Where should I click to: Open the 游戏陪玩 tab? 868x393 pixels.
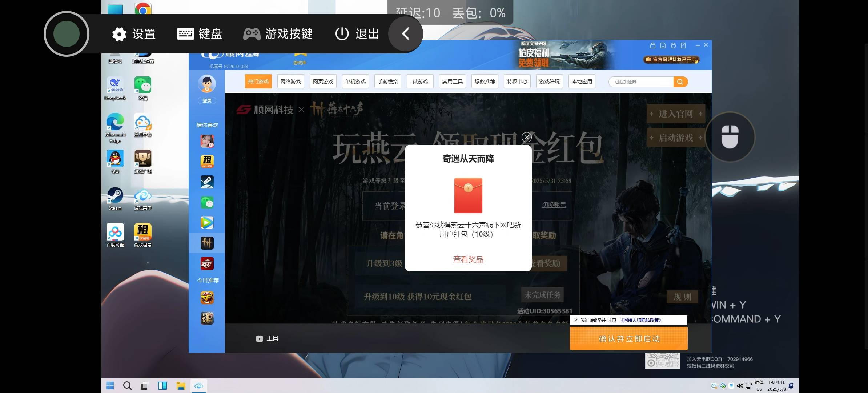(550, 82)
